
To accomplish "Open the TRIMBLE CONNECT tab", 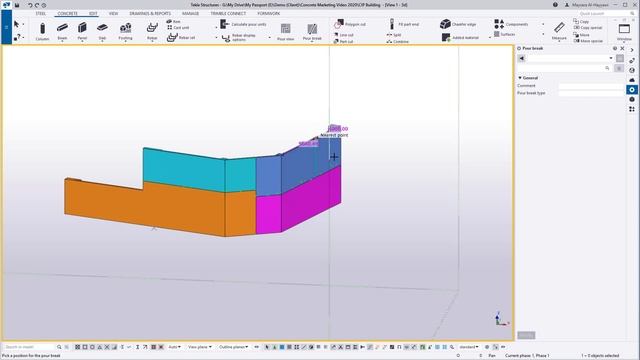I will tap(228, 13).
